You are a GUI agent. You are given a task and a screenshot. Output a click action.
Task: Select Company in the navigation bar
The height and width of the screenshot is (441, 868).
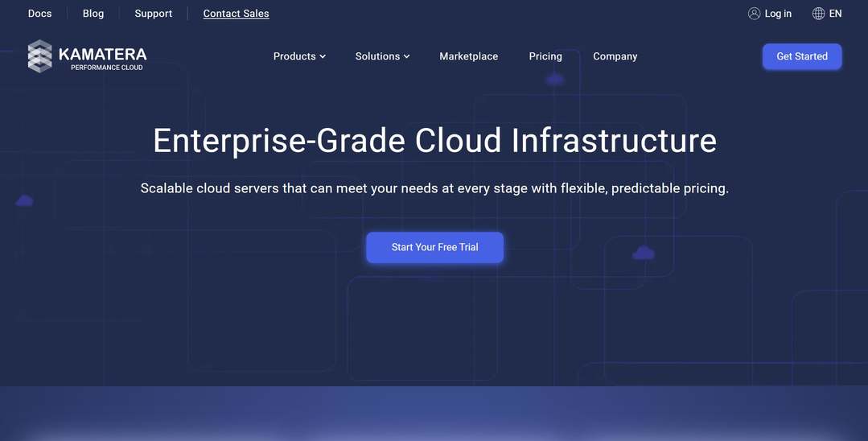(x=615, y=56)
